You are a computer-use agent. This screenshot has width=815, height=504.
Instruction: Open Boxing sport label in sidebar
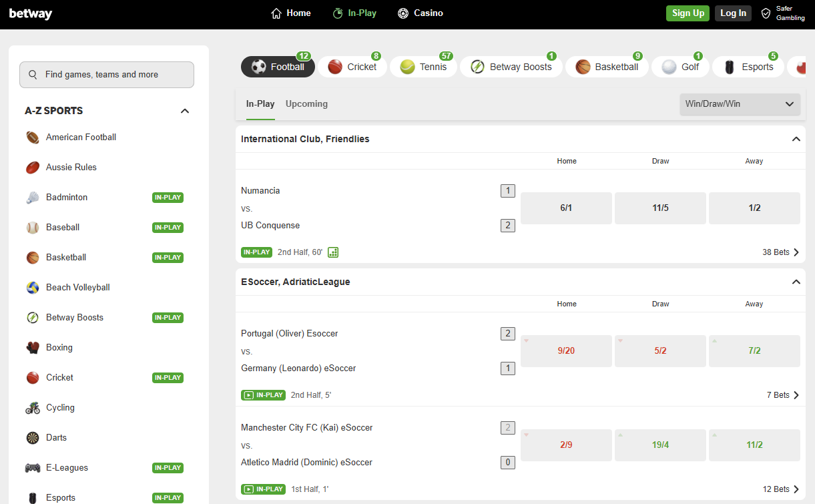[59, 348]
